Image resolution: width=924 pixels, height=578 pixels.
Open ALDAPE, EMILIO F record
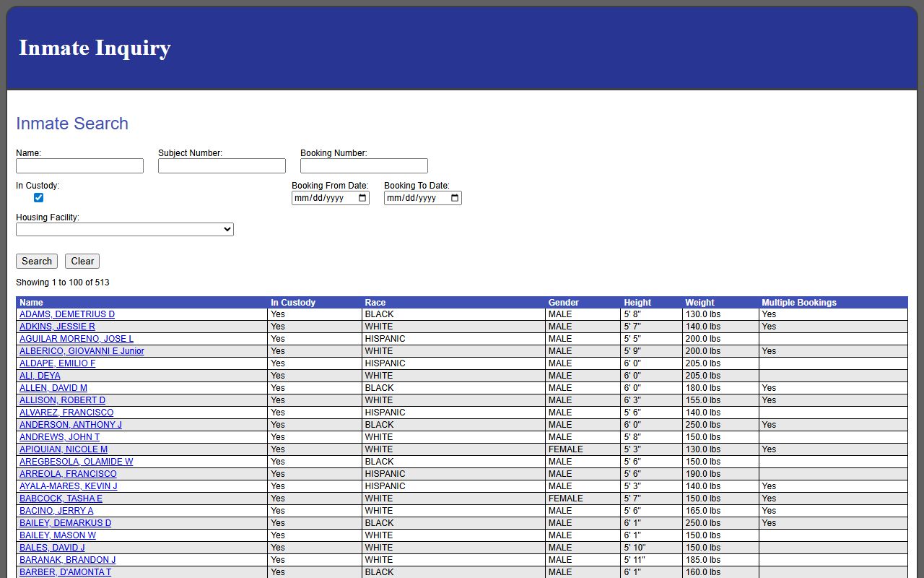coord(57,363)
